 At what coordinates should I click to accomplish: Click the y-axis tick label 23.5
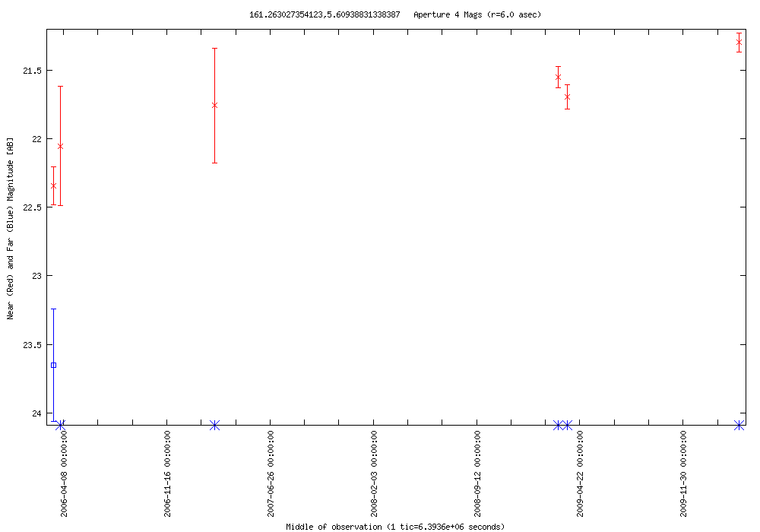tap(32, 344)
